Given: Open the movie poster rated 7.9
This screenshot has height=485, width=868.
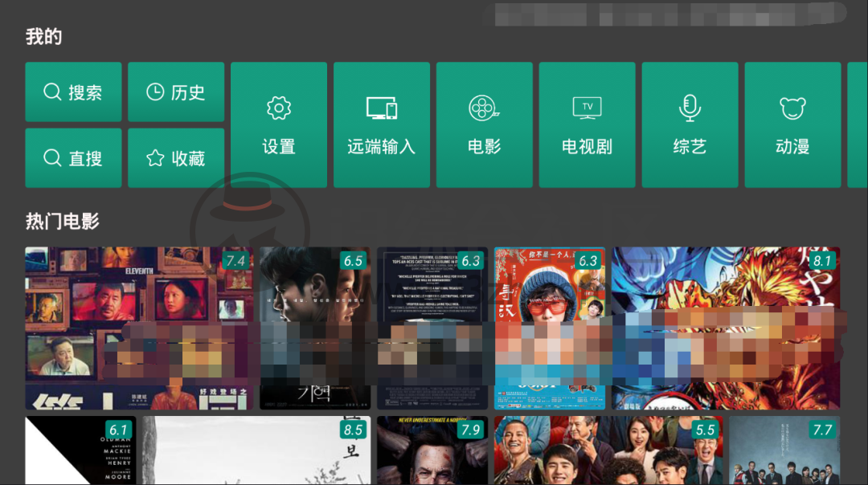Looking at the screenshot, I should pos(432,450).
